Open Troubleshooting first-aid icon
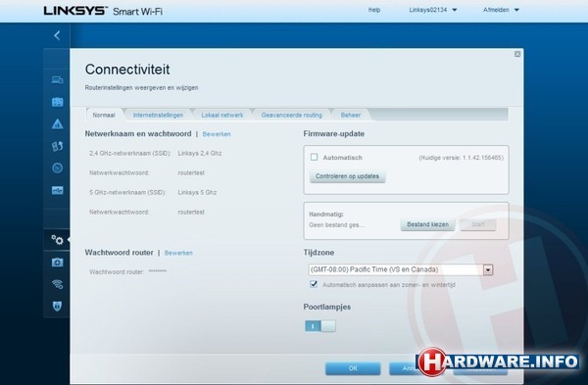This screenshot has height=385, width=588. (58, 262)
